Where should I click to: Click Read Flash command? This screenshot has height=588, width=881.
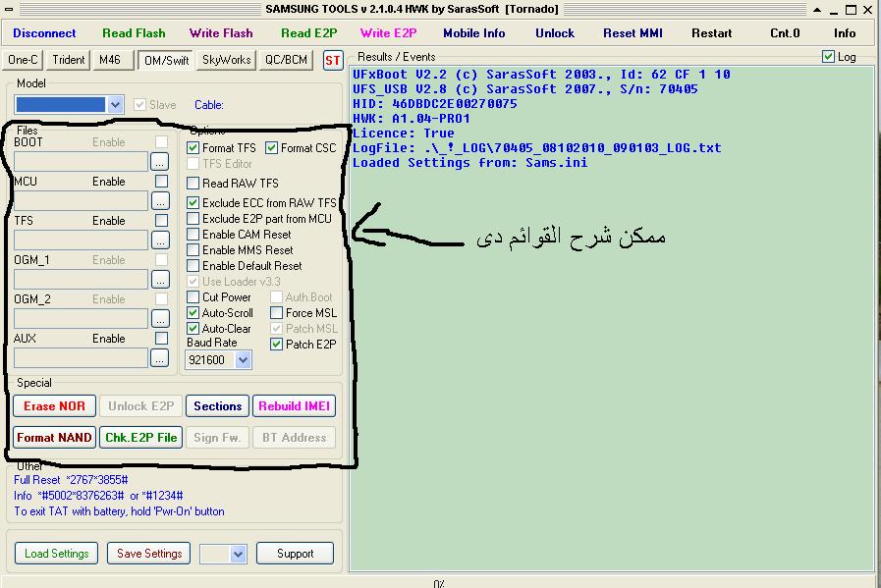point(134,33)
